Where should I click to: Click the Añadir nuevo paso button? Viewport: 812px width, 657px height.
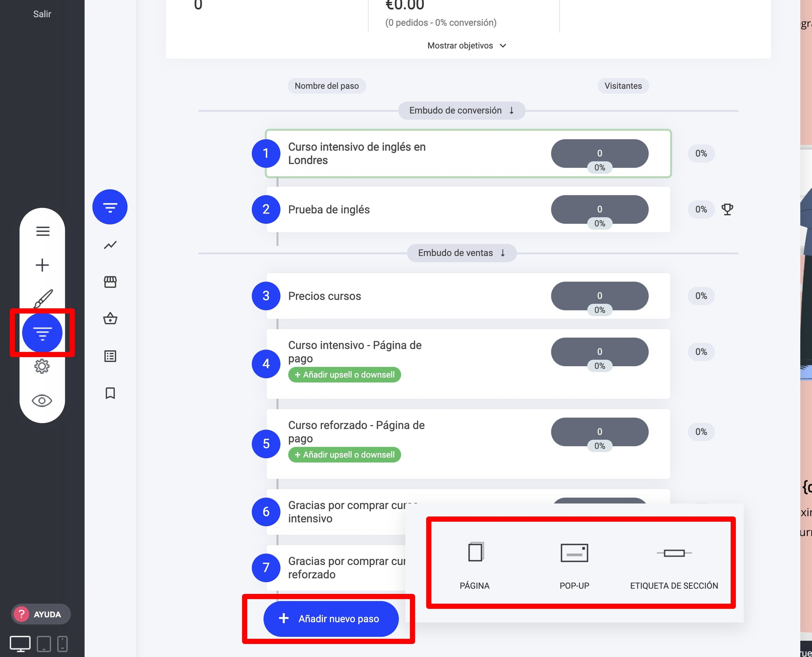[331, 619]
